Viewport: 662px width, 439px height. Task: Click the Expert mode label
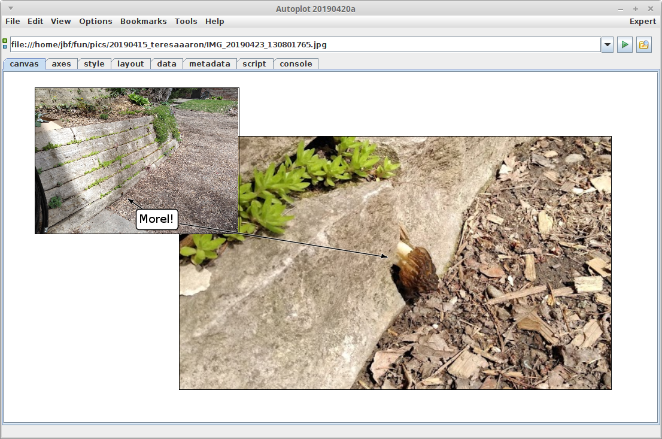coord(643,21)
